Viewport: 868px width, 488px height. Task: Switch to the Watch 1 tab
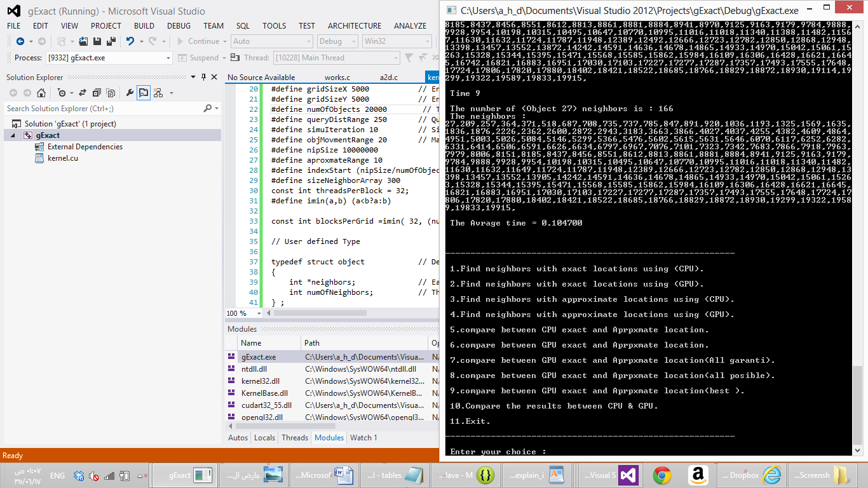pos(363,437)
